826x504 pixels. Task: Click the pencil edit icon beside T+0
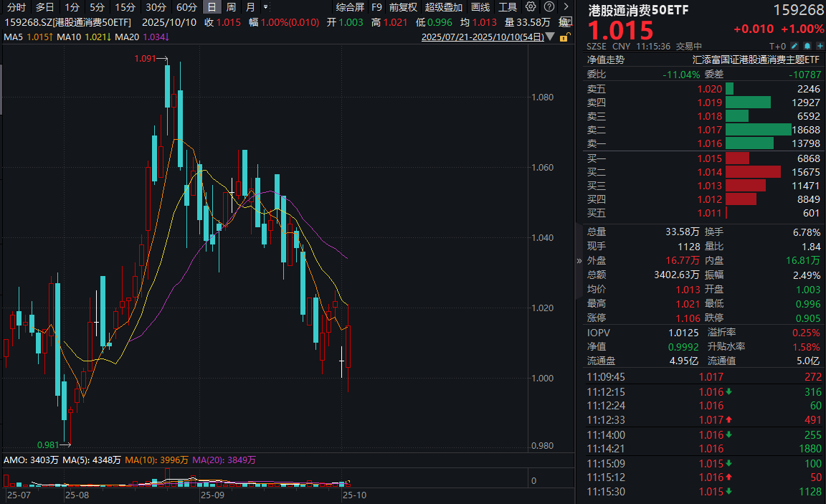[796, 46]
